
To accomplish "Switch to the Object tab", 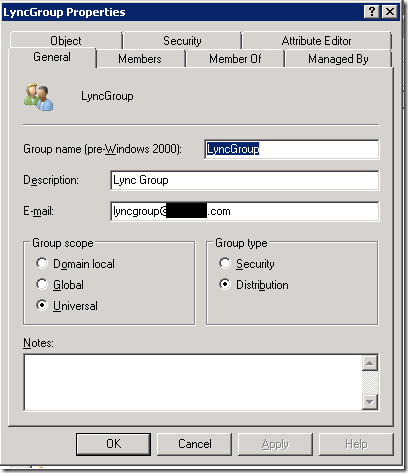I will coord(66,41).
